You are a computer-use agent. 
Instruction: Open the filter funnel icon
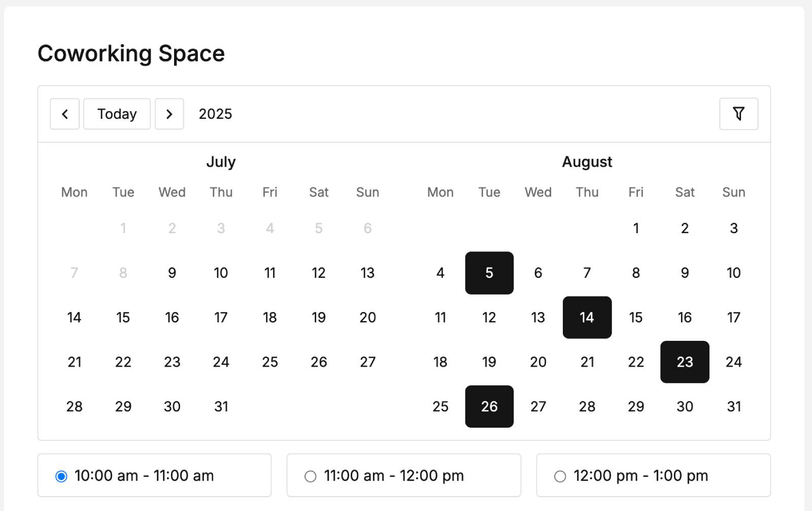pyautogui.click(x=738, y=114)
